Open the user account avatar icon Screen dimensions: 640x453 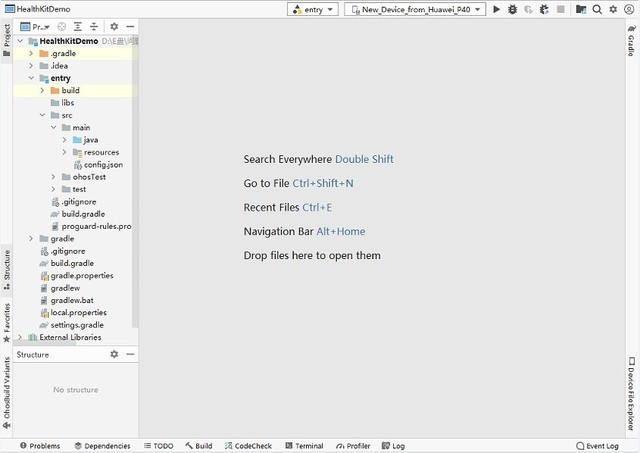pyautogui.click(x=629, y=9)
